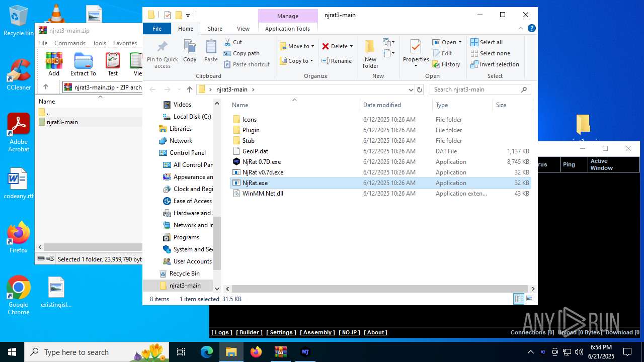Expand the Open dropdown arrow in ribbon

pos(460,42)
